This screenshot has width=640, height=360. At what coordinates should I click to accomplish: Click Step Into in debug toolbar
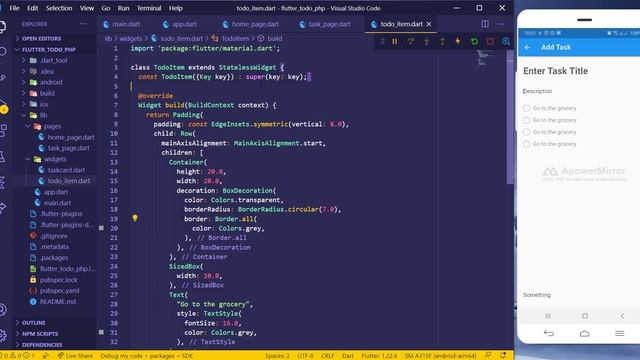tap(427, 41)
